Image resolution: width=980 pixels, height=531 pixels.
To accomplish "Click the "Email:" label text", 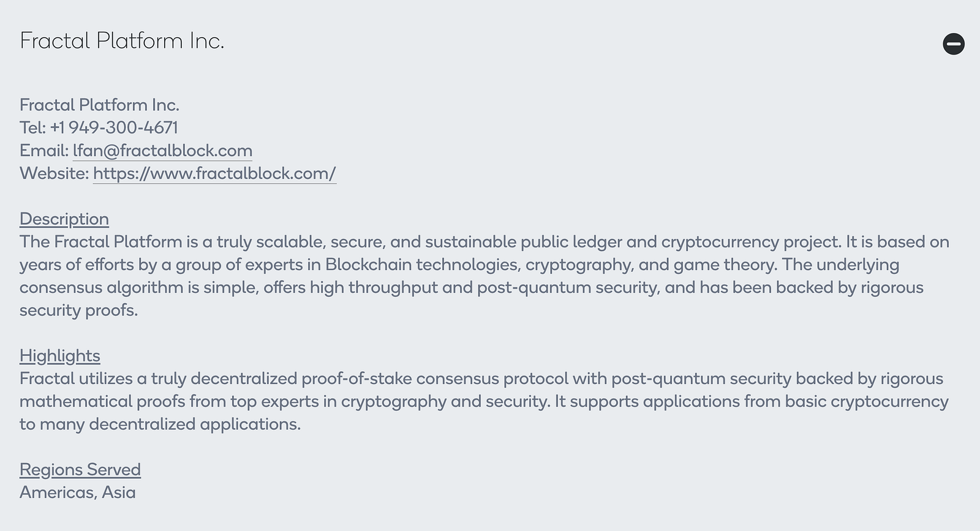I will pyautogui.click(x=44, y=151).
